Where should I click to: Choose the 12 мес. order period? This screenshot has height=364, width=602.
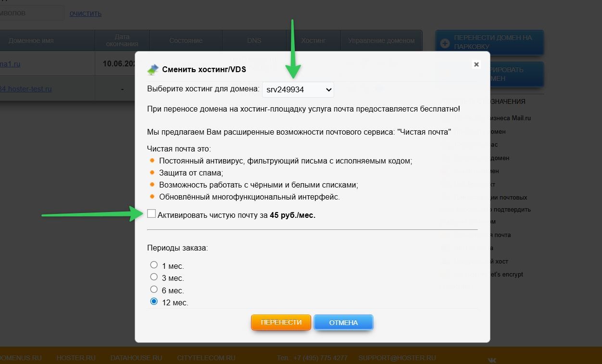point(154,301)
